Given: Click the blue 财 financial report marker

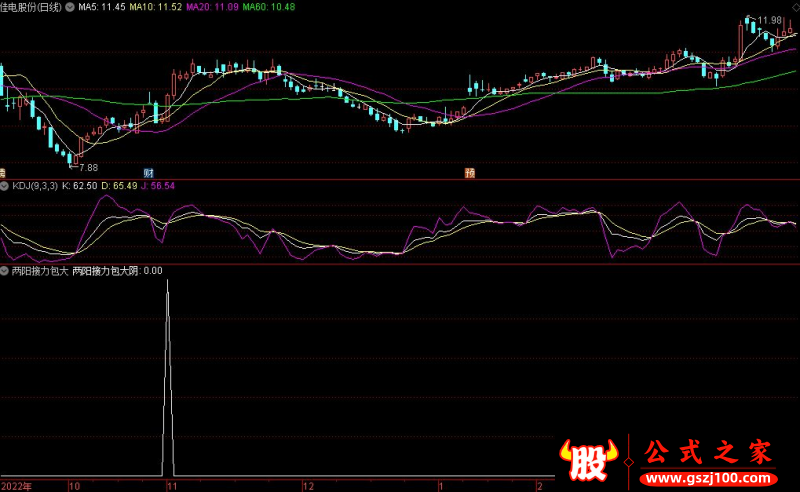Looking at the screenshot, I should (148, 173).
